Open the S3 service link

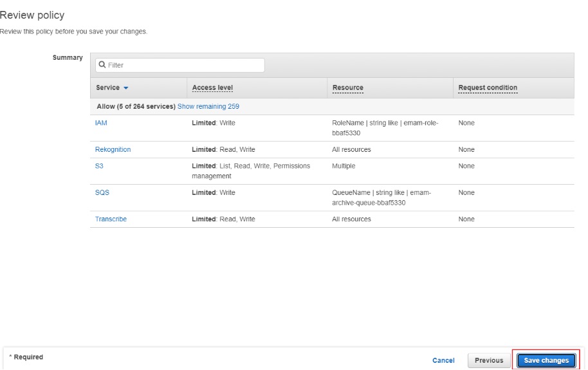(99, 166)
